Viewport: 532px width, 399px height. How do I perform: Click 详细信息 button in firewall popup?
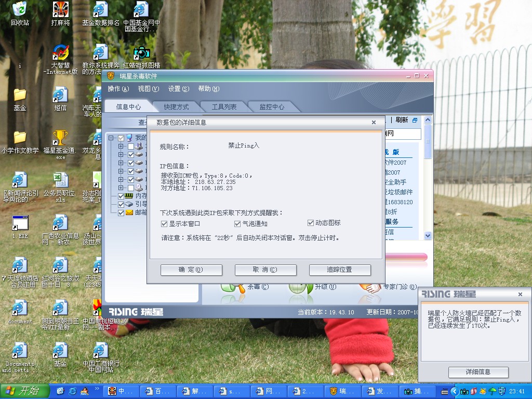[x=478, y=372]
